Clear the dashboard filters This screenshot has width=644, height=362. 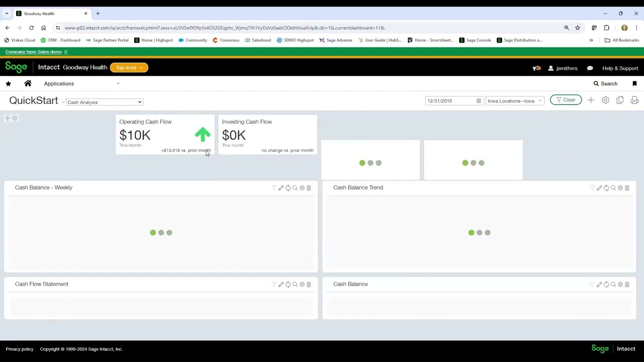(566, 100)
